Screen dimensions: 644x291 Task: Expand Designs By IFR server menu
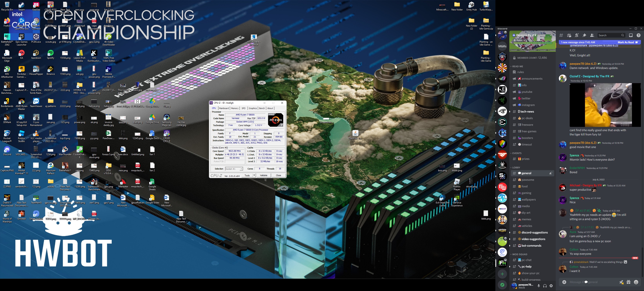[x=551, y=35]
